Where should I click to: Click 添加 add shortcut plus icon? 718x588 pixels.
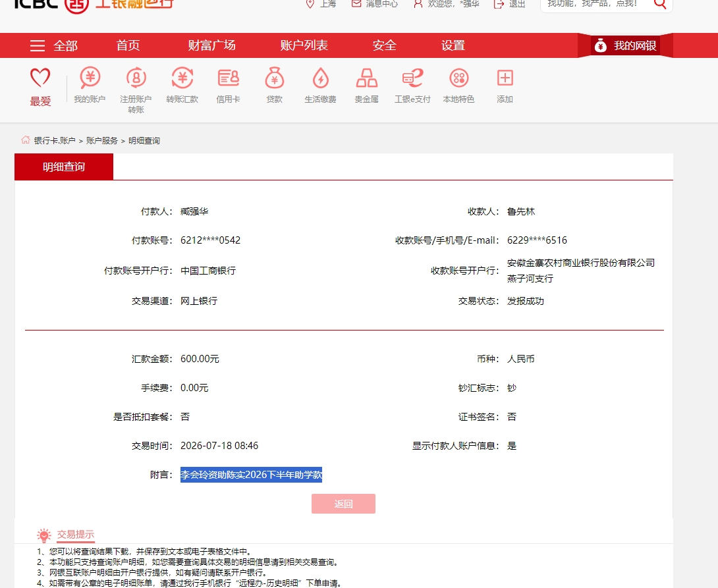click(505, 78)
